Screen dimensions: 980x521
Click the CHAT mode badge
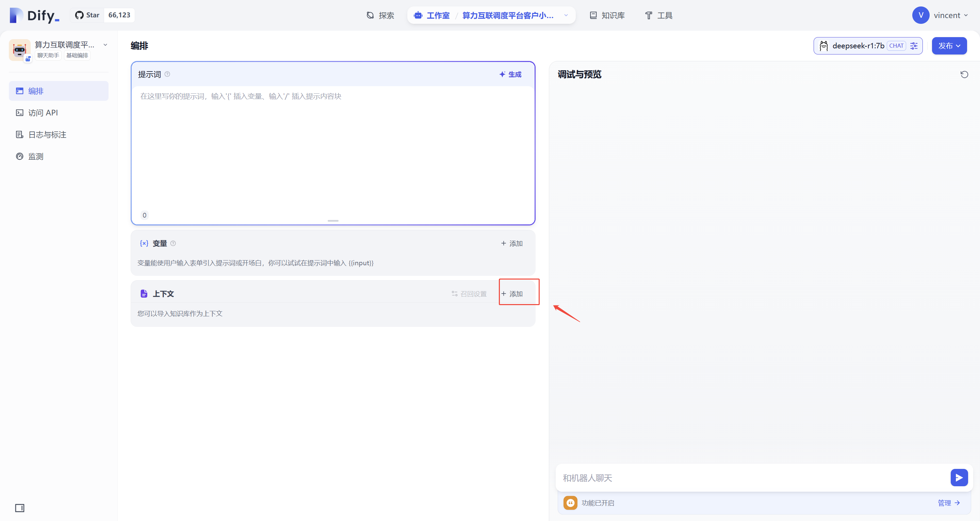896,46
